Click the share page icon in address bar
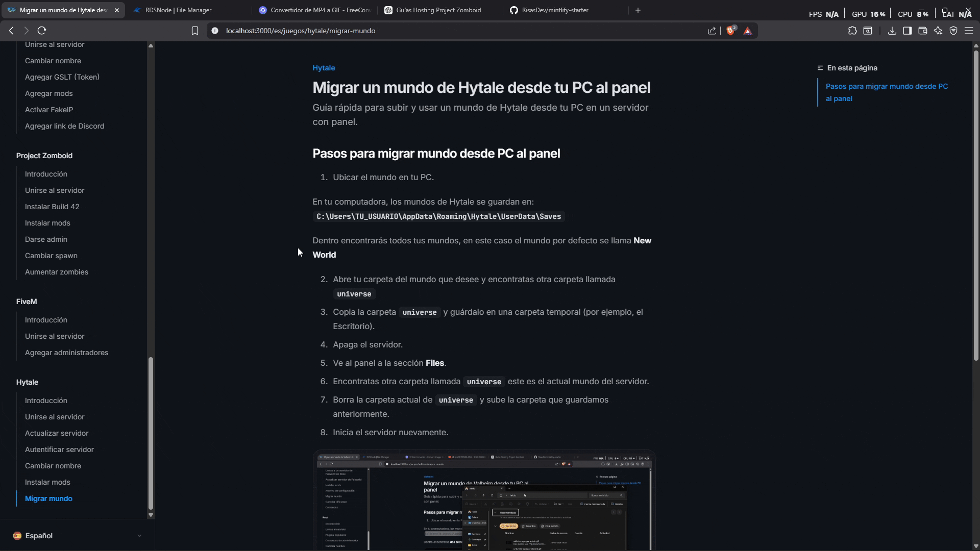The image size is (980, 551). [x=712, y=31]
